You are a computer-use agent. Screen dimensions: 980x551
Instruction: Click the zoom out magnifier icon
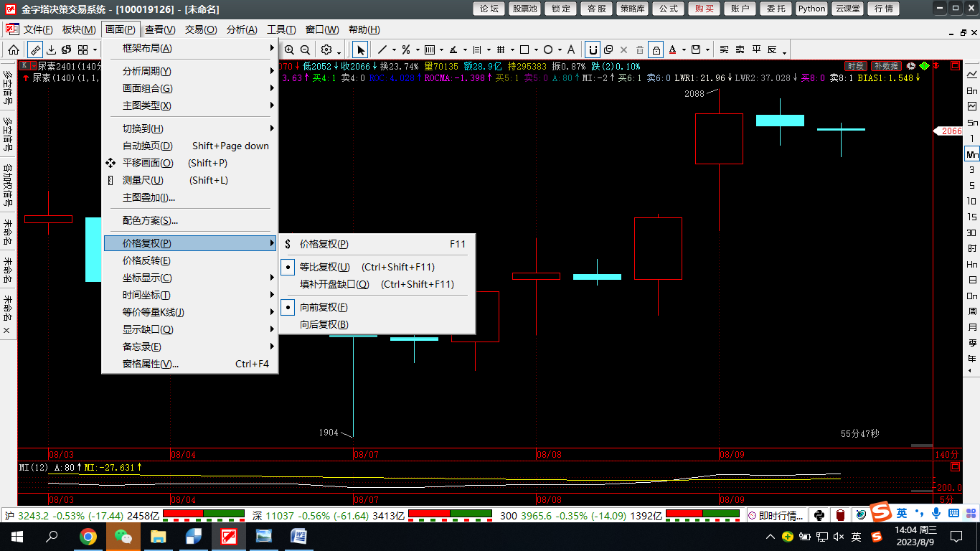coord(305,50)
